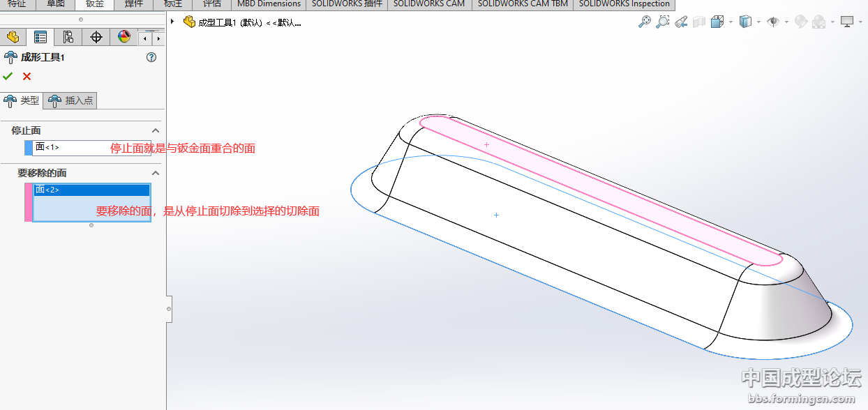Open the View Orientation dropdown arrow
The width and height of the screenshot is (868, 410).
tap(731, 22)
